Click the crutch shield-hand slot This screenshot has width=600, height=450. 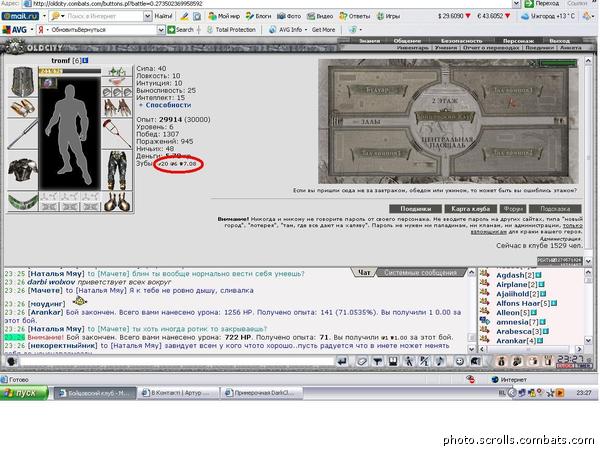(x=117, y=134)
